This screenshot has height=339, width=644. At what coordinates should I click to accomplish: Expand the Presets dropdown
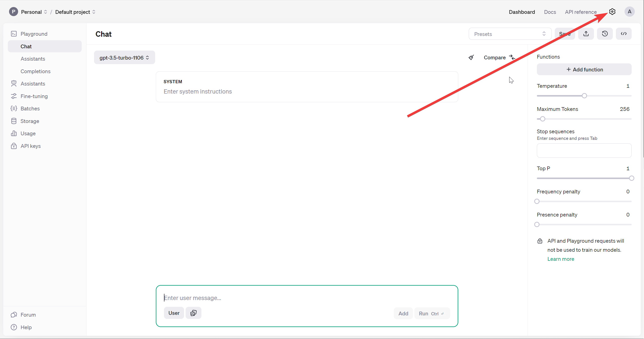coord(510,34)
